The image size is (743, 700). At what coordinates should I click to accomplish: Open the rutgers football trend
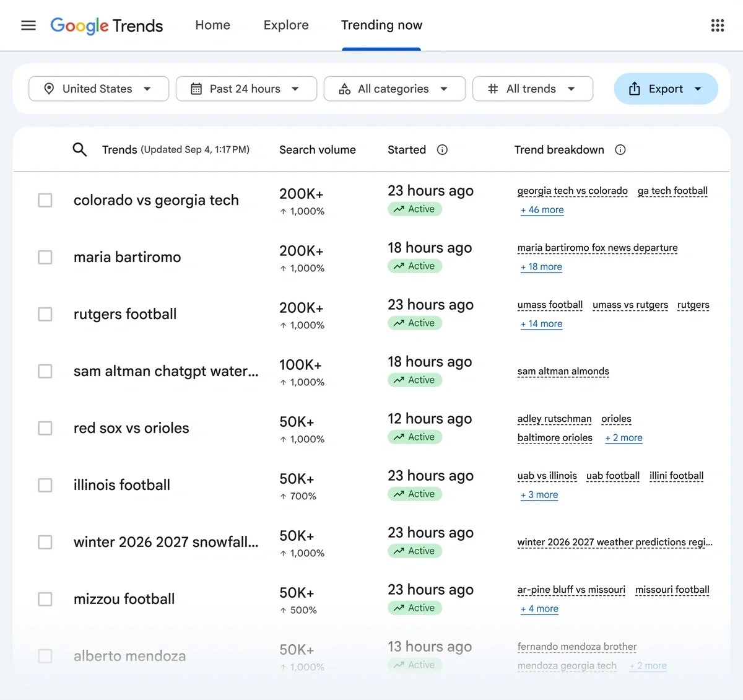[x=125, y=314]
